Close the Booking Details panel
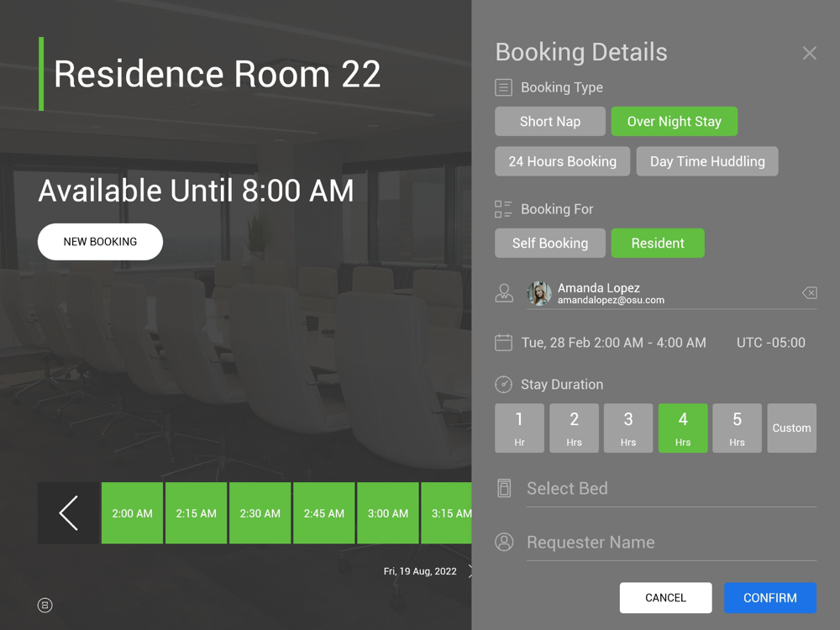 click(809, 53)
